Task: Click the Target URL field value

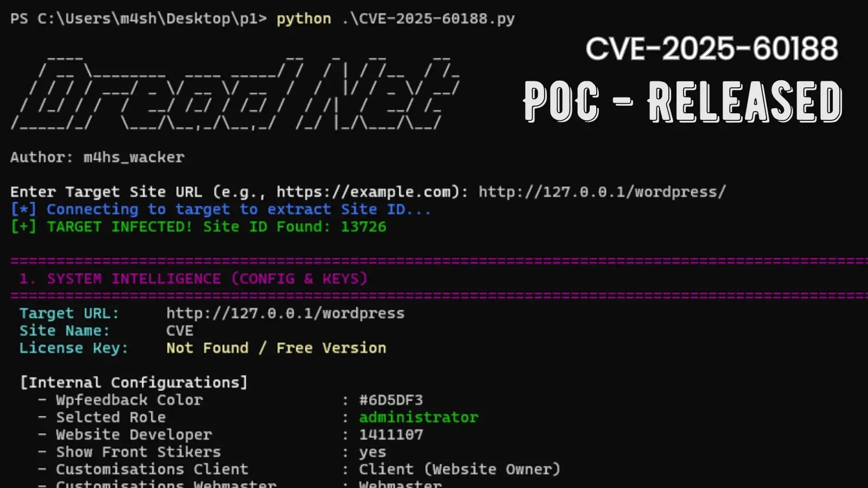Action: [x=285, y=313]
